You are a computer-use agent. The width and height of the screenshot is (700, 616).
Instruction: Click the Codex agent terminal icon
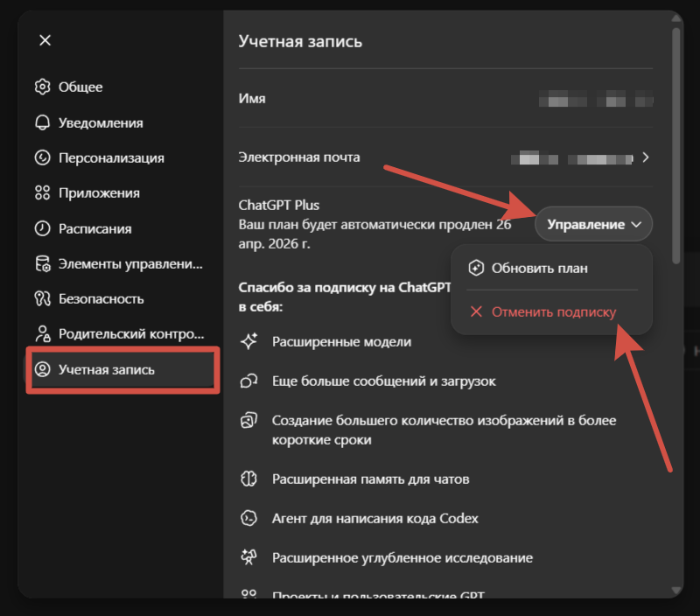click(x=249, y=518)
